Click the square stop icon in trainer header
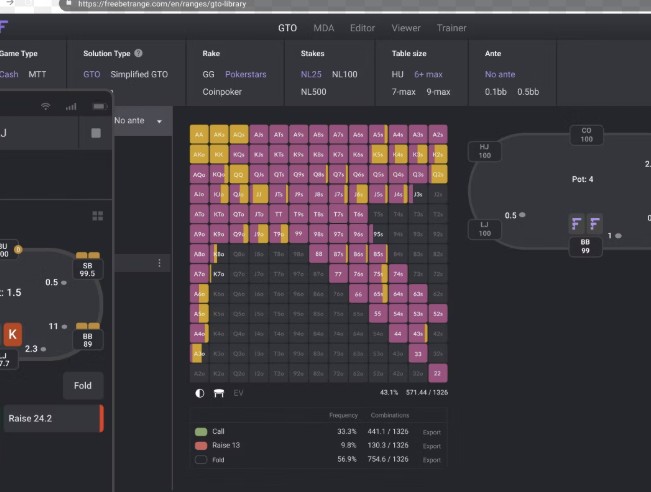Screen dimensions: 651x492 tap(96, 133)
